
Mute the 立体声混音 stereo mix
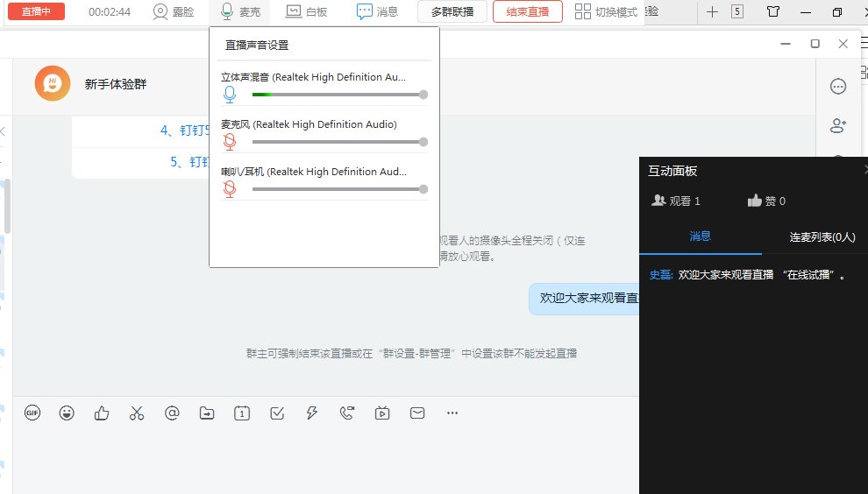point(230,95)
